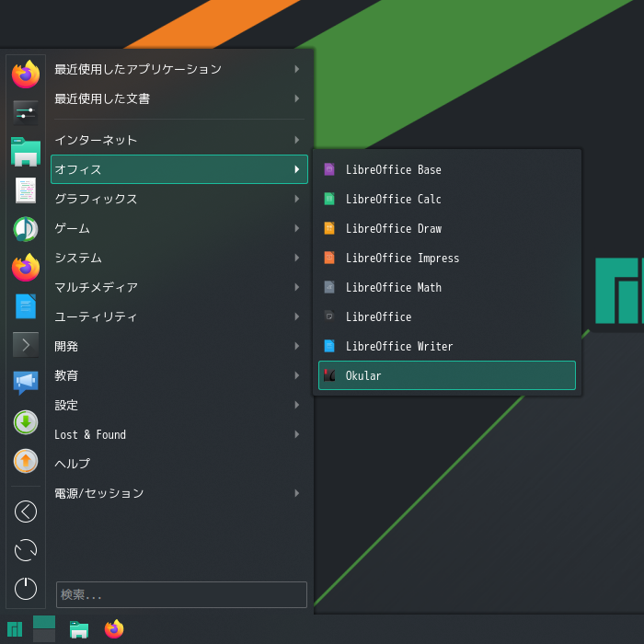Click the 検索 search field
Viewport: 644px width, 644px height.
181,594
